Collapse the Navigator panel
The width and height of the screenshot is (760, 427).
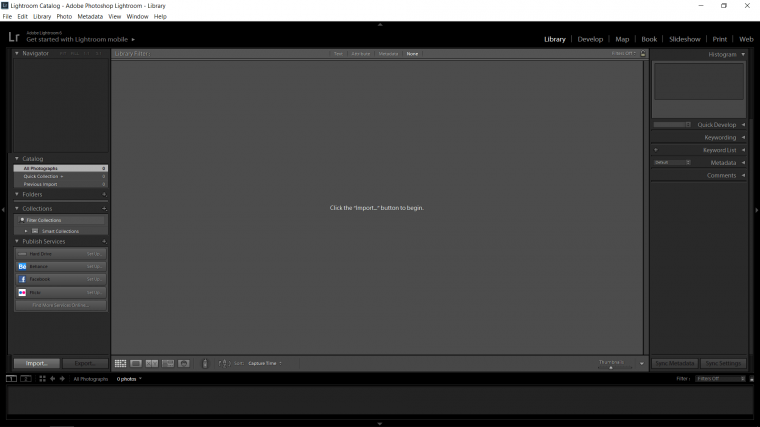pyautogui.click(x=16, y=53)
